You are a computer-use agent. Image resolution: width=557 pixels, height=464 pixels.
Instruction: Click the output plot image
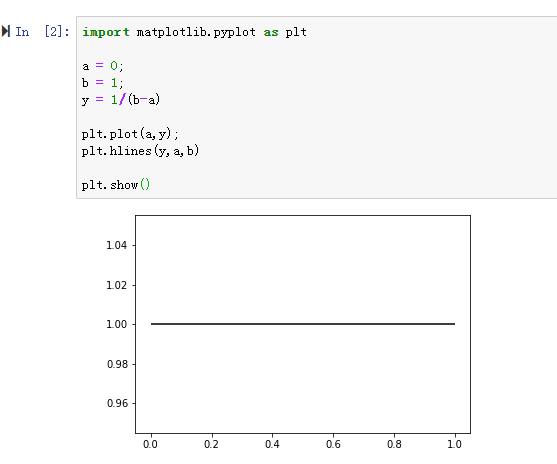point(288,331)
